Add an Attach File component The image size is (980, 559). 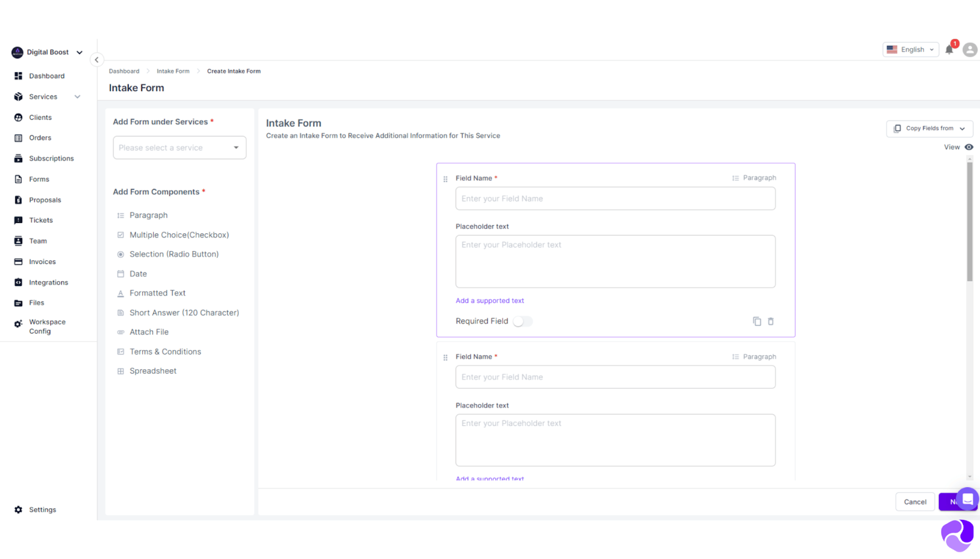[x=149, y=331]
